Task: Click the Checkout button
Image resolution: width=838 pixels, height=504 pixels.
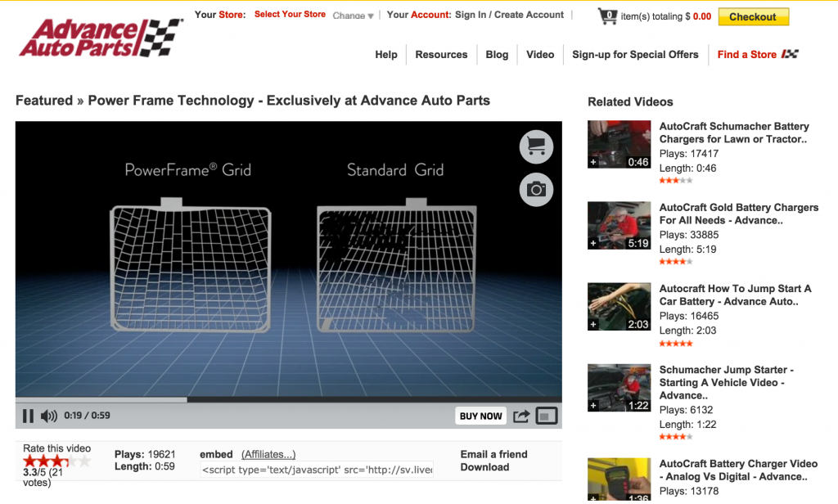Action: tap(753, 16)
